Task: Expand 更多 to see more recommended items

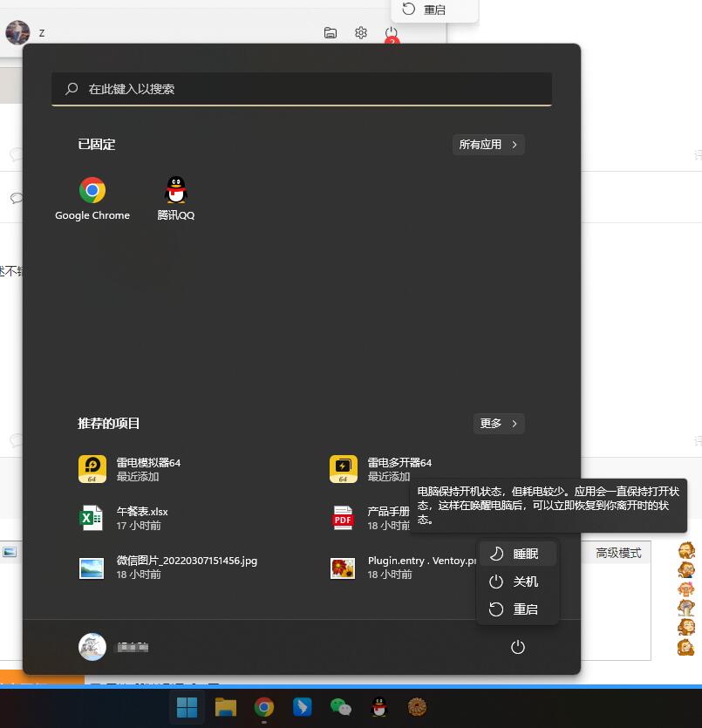Action: point(498,424)
